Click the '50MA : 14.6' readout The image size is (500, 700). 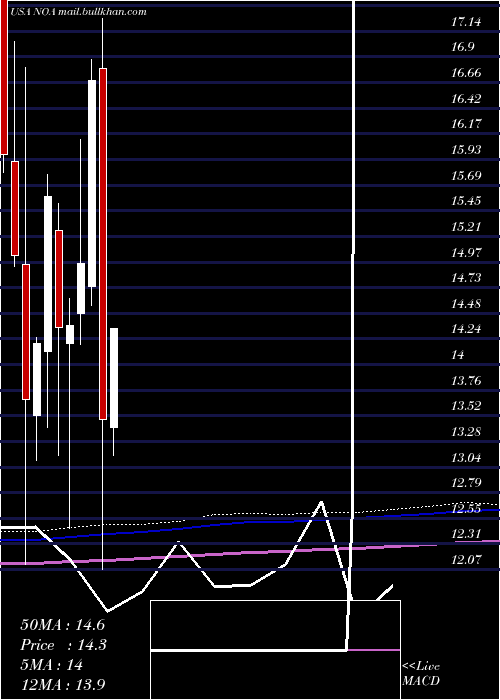tap(62, 625)
